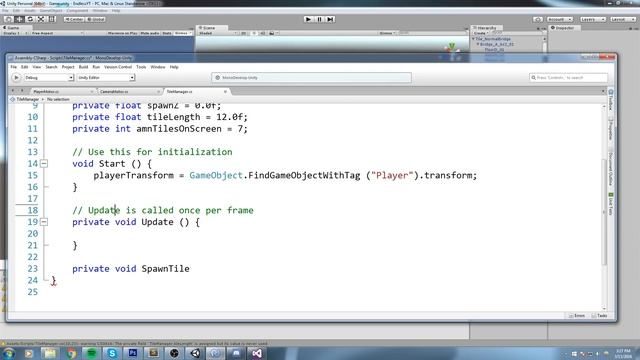Screen dimensions: 640x360
Task: Select Unity's Rect tool in toolbar
Action: click(52, 19)
